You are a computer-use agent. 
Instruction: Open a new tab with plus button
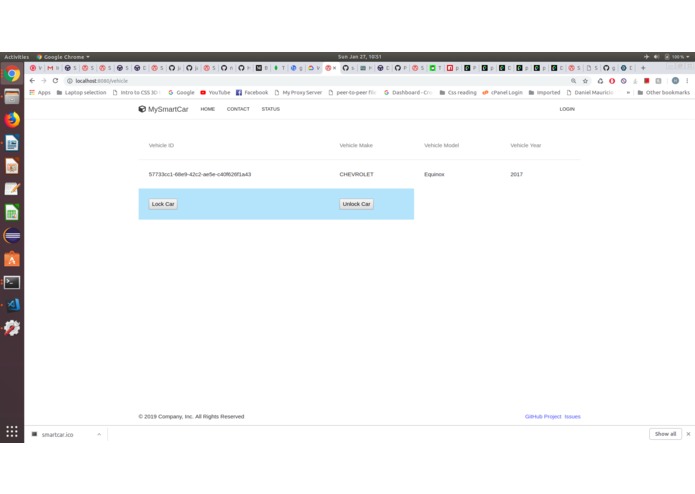pyautogui.click(x=643, y=68)
